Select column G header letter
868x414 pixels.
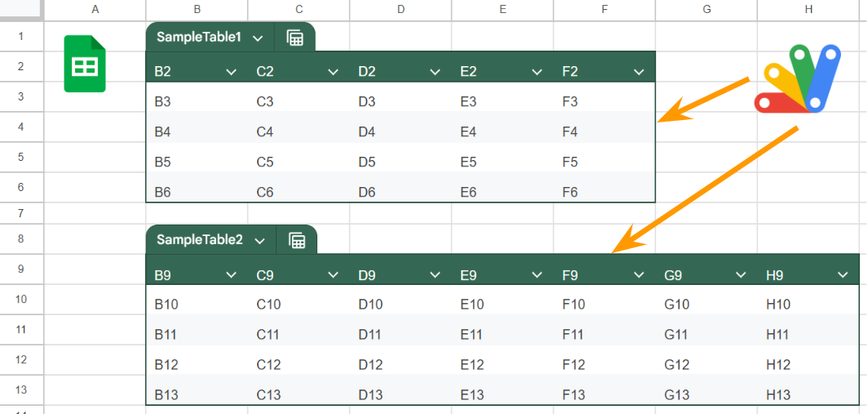pyautogui.click(x=706, y=9)
